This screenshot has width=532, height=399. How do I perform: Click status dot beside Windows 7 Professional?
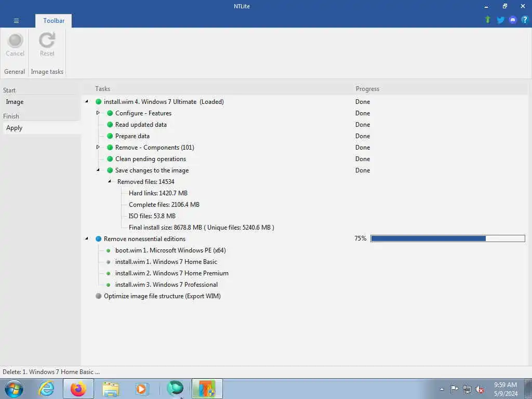108,285
